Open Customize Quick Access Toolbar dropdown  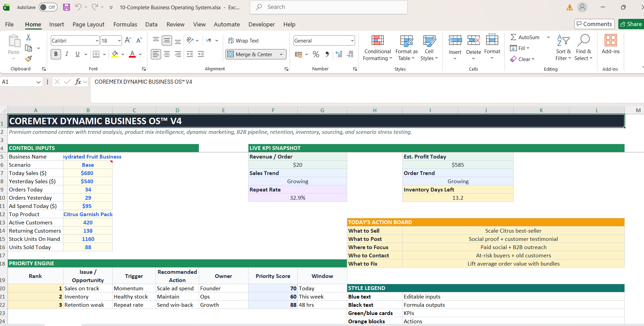click(111, 7)
